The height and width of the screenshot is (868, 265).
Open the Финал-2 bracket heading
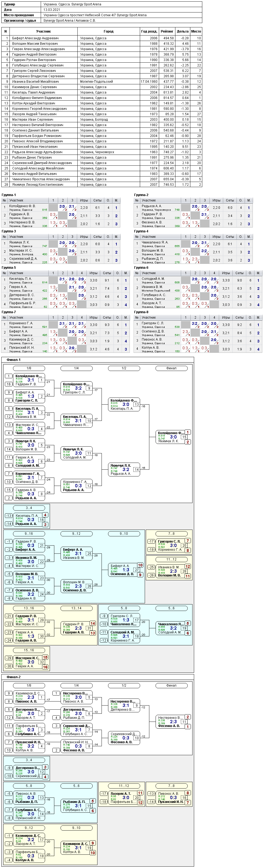pyautogui.click(x=14, y=677)
